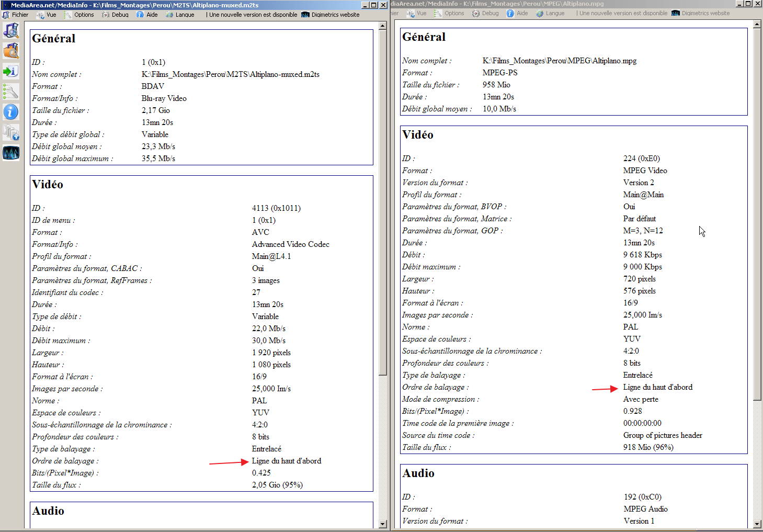The height and width of the screenshot is (532, 763).
Task: Click the Export sidebar icon with green arrow
Action: (x=11, y=71)
